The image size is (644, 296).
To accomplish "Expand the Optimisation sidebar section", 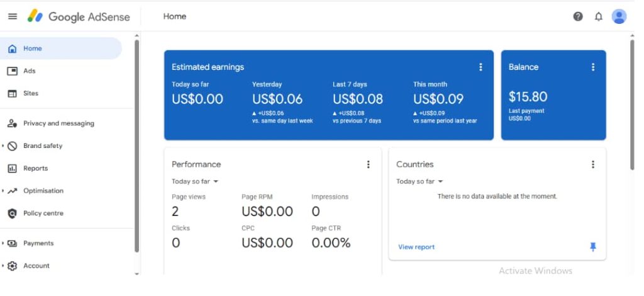I will (x=4, y=191).
